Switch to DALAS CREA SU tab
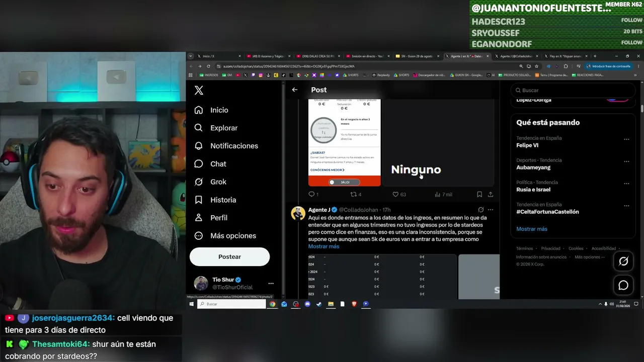Viewport: 644px width, 362px height. (x=318, y=56)
